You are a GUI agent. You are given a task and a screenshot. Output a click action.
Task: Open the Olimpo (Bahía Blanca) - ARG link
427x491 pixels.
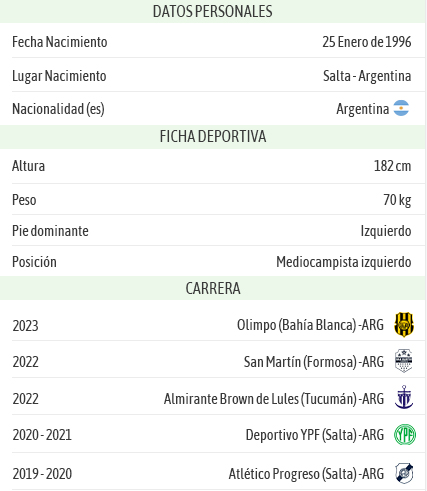tap(310, 325)
